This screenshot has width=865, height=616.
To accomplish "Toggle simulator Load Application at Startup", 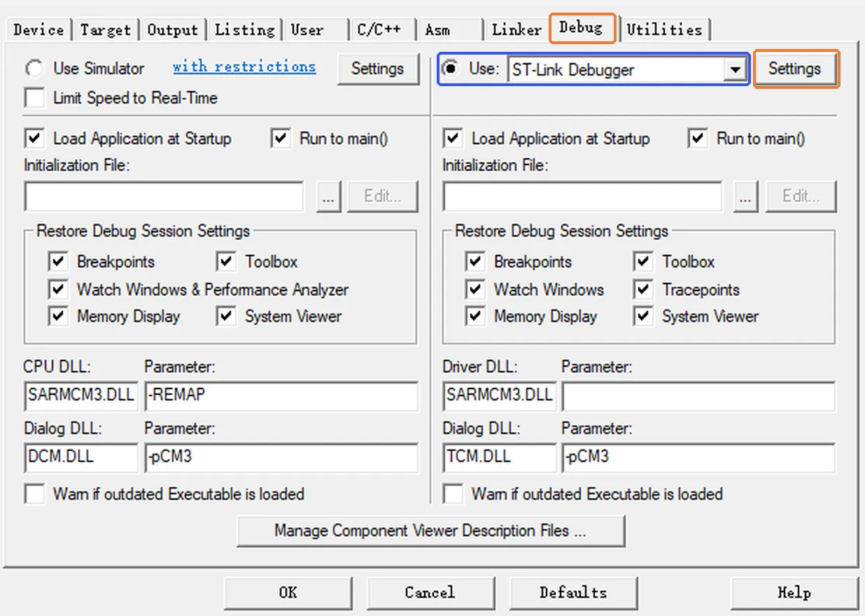I will click(34, 138).
